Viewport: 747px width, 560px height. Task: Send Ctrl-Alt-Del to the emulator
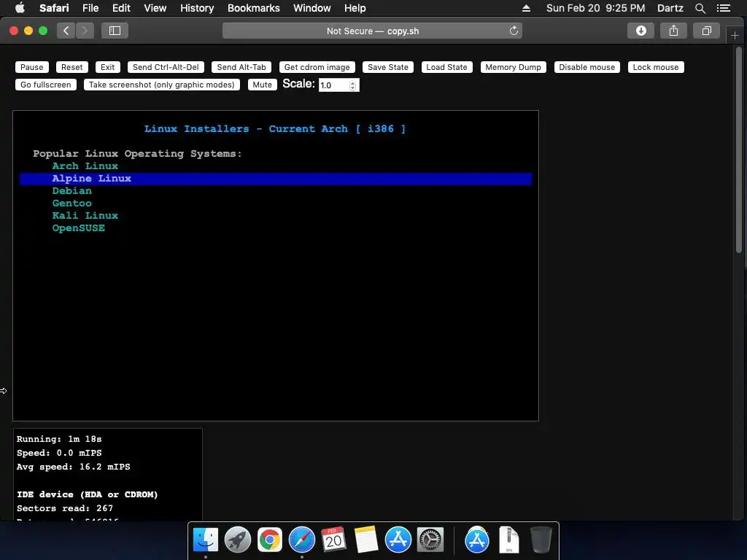(x=166, y=67)
